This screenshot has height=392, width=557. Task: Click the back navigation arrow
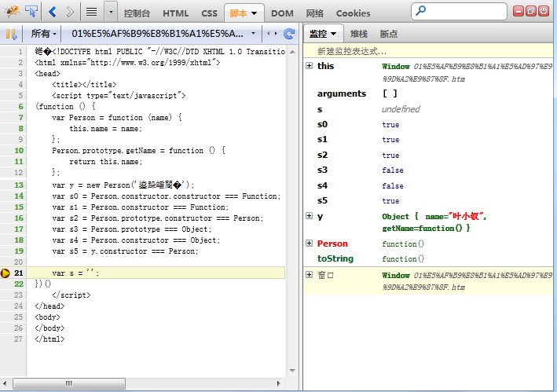pyautogui.click(x=53, y=12)
